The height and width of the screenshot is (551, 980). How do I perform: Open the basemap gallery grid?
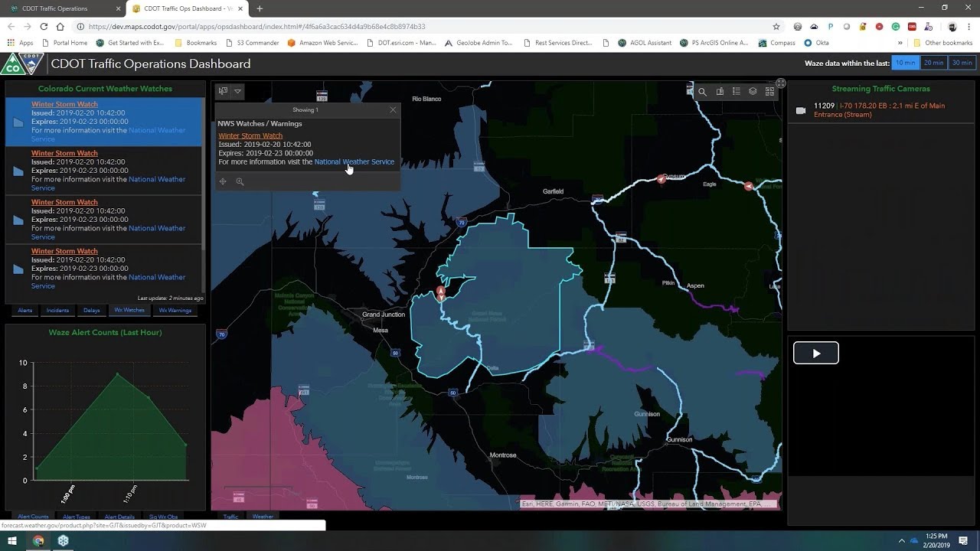(x=769, y=92)
